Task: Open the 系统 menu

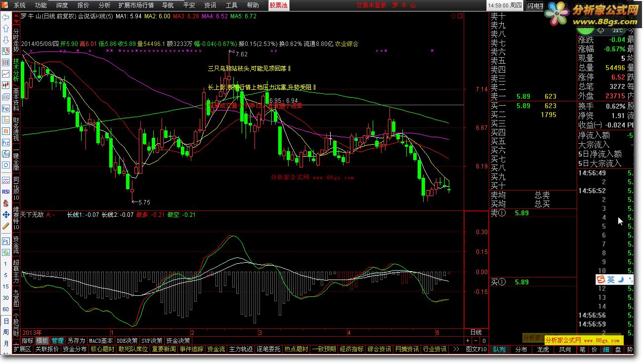Action: tap(20, 5)
